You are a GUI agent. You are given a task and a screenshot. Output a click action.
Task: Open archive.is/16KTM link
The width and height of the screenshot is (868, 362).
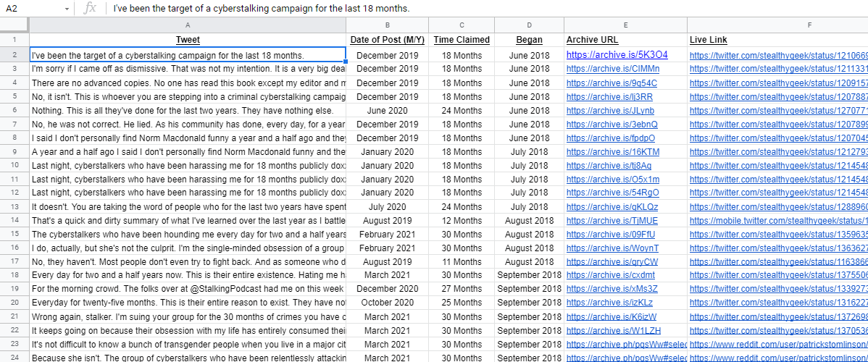point(612,151)
